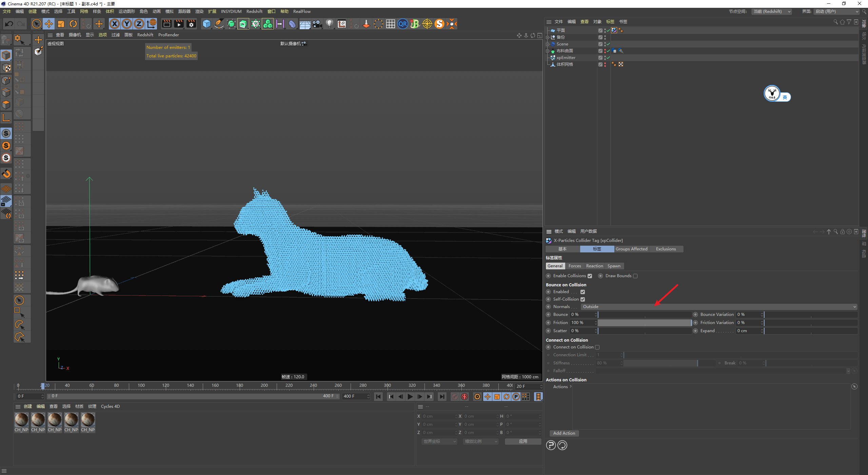
Task: Open the Cube primitive tool
Action: click(x=206, y=24)
